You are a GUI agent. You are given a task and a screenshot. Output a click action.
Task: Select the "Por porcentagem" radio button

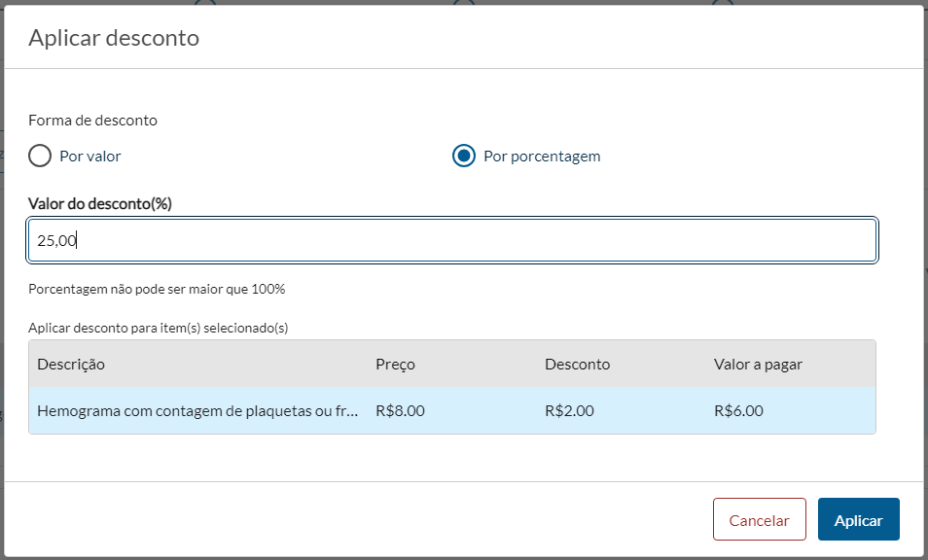tap(464, 156)
